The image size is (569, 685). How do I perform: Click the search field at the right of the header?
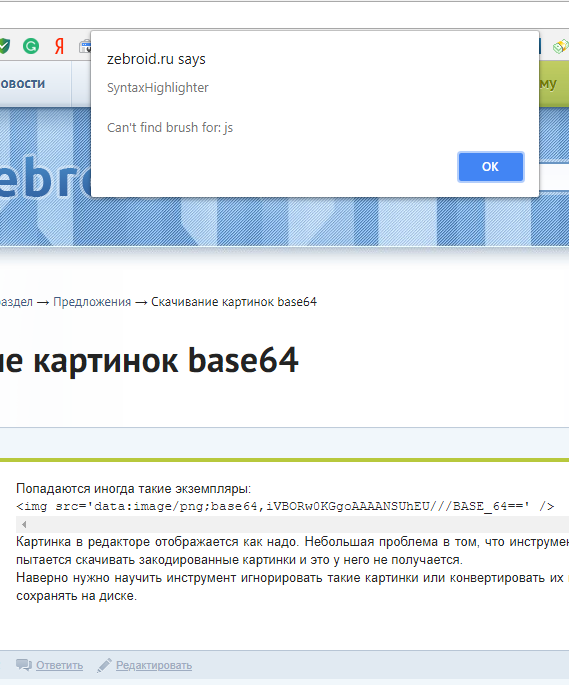pos(554,176)
